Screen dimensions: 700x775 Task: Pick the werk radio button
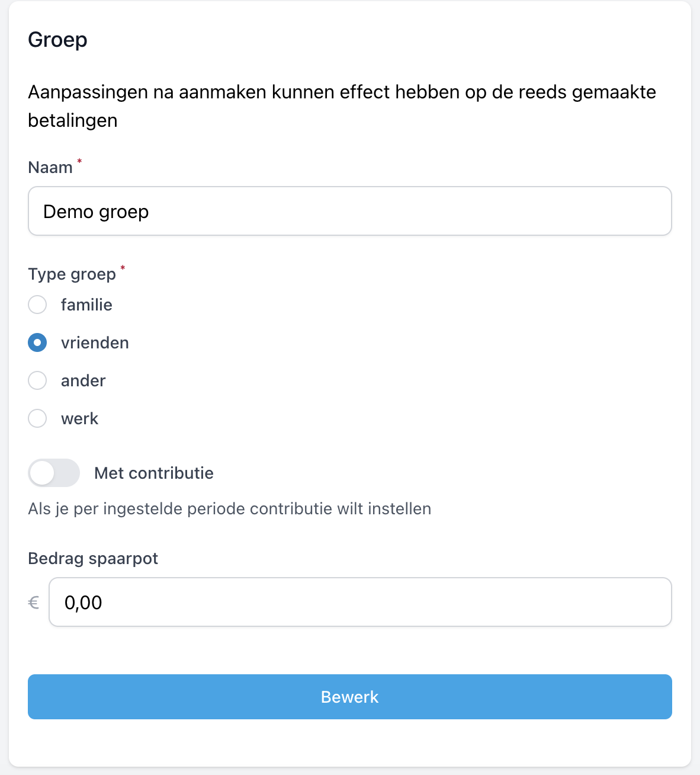[37, 419]
